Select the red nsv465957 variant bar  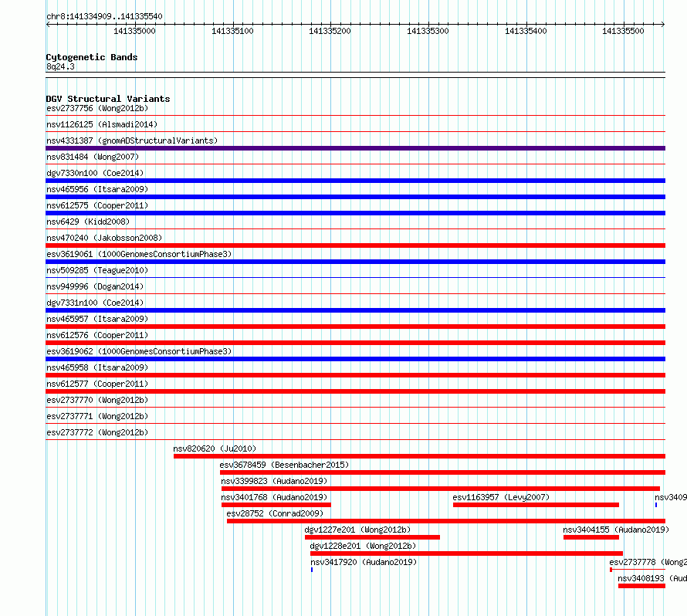(x=355, y=327)
